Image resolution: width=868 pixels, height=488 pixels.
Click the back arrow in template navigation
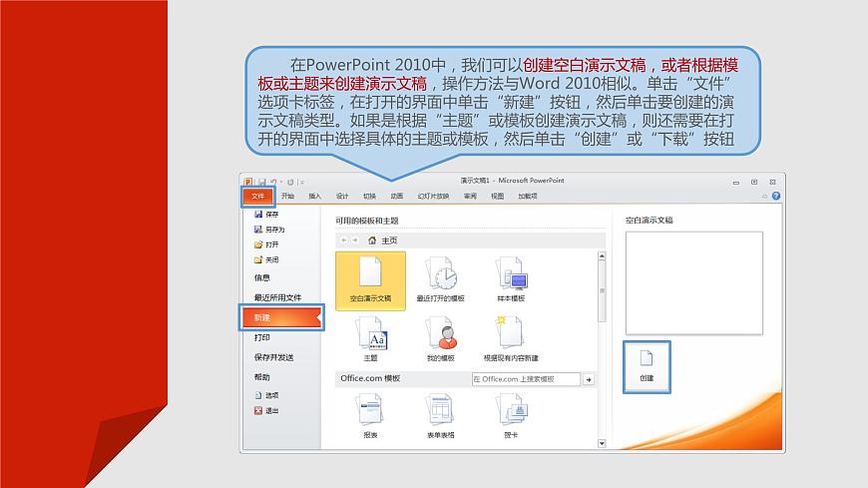344,241
